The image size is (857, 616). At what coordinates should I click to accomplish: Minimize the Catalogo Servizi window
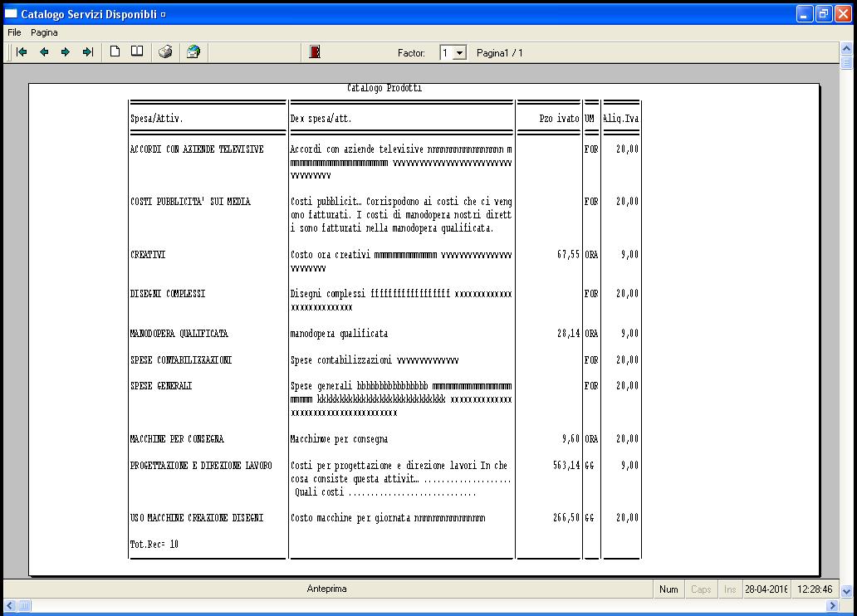coord(804,13)
